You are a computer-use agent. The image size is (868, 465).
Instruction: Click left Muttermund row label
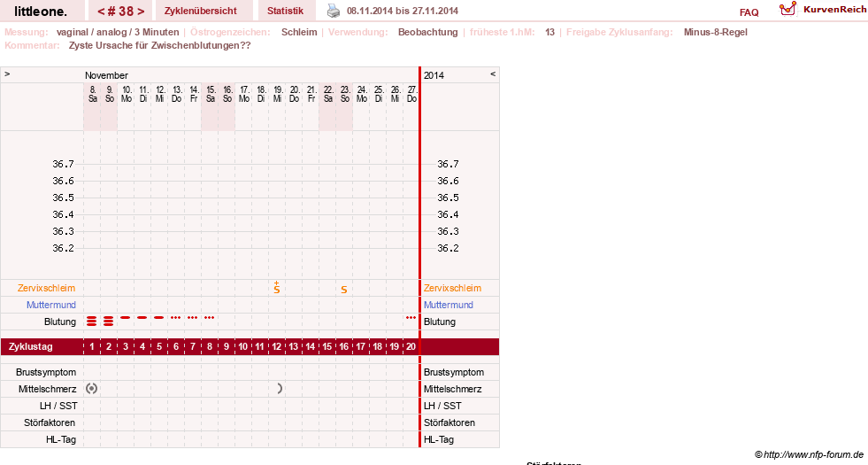click(x=51, y=305)
